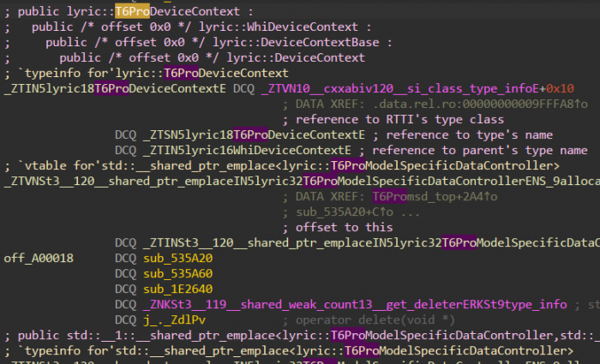This screenshot has width=600, height=364.
Task: Click the 'public std::__1::__shared_ptr_emplace' comment line
Action: 302,336
